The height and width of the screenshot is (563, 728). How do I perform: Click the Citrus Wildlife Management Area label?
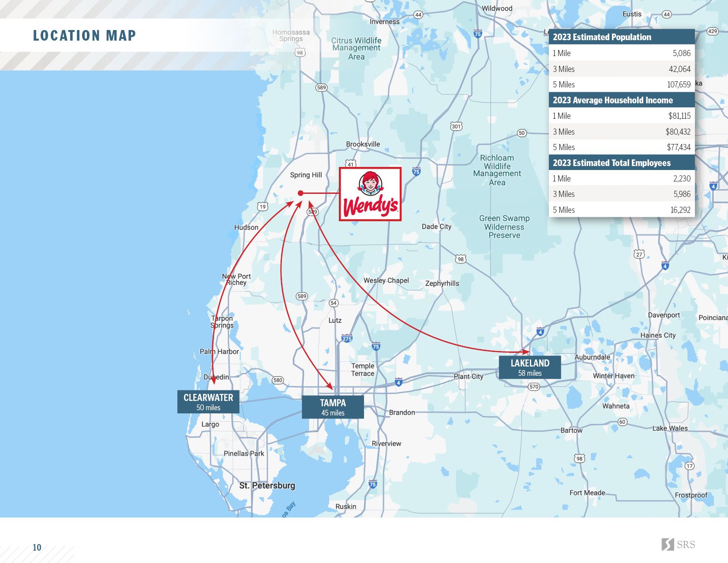point(356,48)
